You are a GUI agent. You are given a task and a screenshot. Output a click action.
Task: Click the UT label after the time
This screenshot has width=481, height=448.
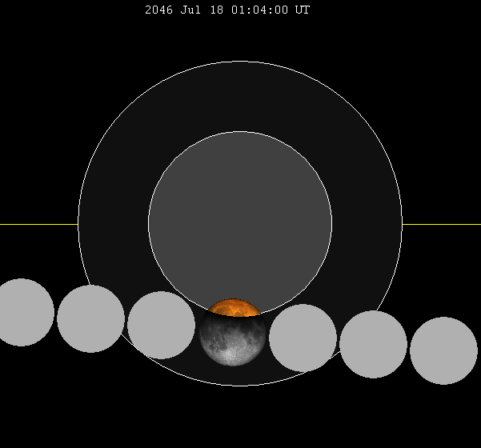point(302,10)
